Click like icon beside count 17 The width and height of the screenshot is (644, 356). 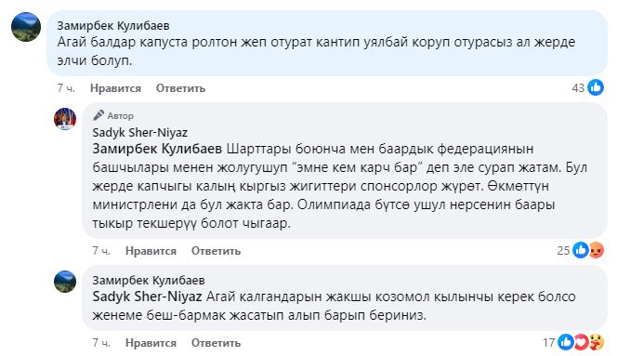566,342
